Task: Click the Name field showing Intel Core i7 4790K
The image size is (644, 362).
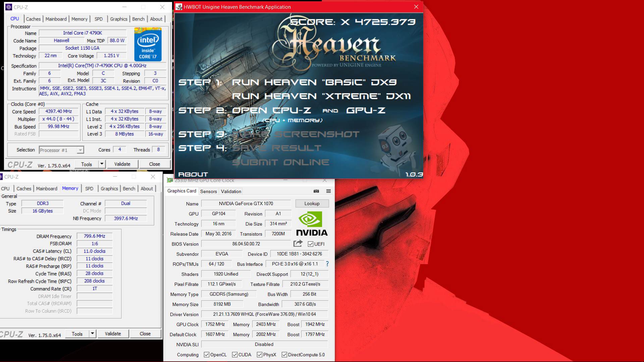Action: pyautogui.click(x=83, y=33)
